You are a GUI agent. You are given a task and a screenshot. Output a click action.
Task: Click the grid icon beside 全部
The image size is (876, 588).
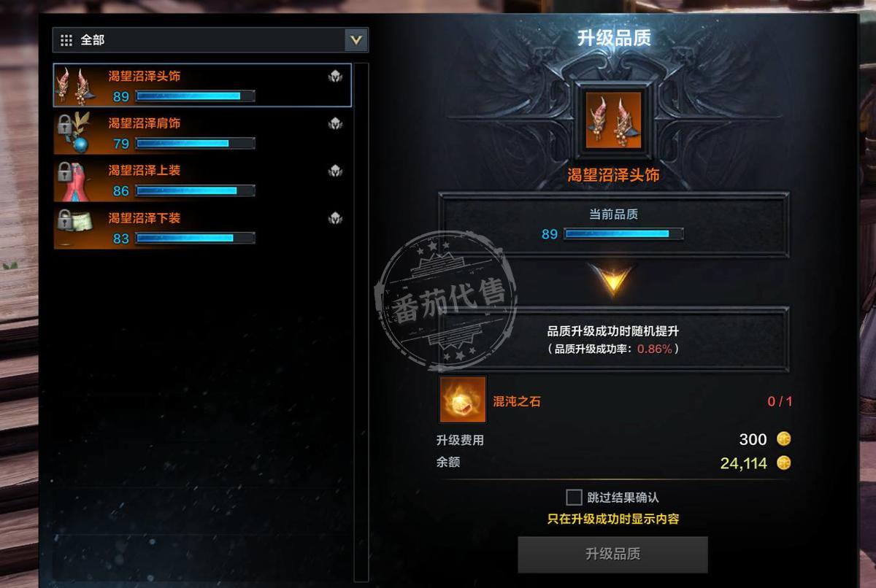point(66,40)
